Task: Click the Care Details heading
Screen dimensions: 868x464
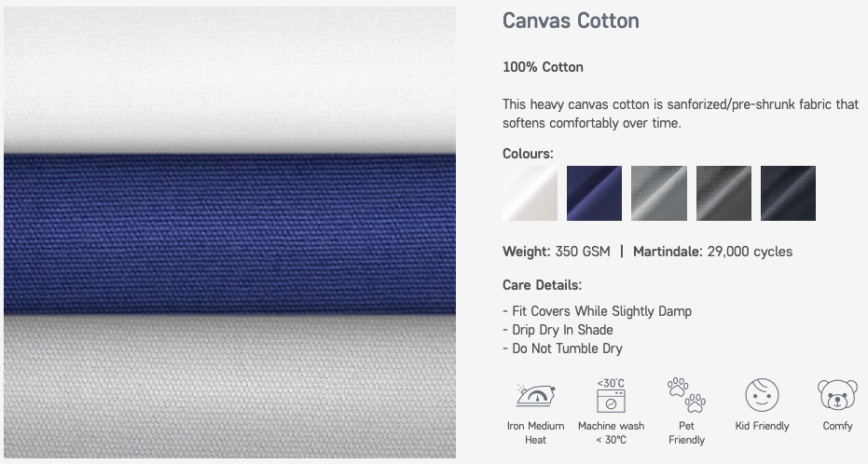Action: (x=542, y=285)
